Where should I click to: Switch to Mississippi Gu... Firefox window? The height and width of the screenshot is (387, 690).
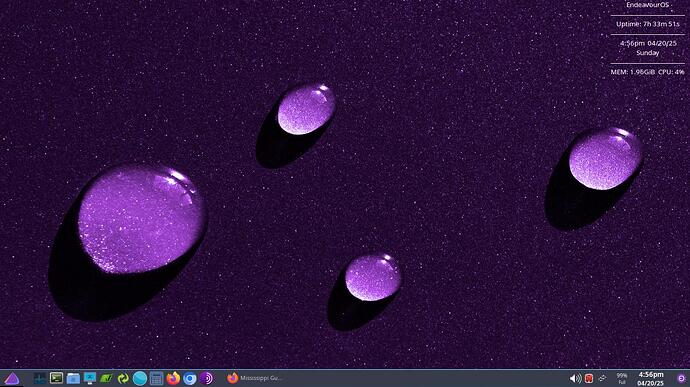254,378
